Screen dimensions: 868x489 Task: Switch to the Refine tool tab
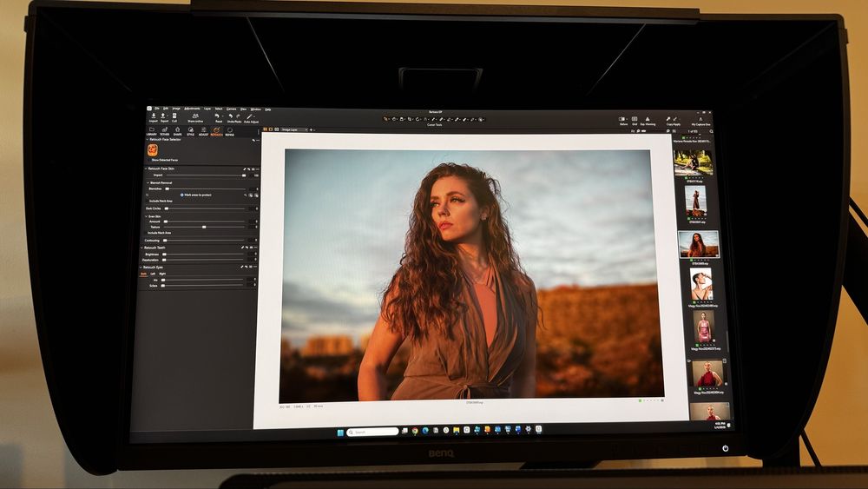click(x=230, y=131)
